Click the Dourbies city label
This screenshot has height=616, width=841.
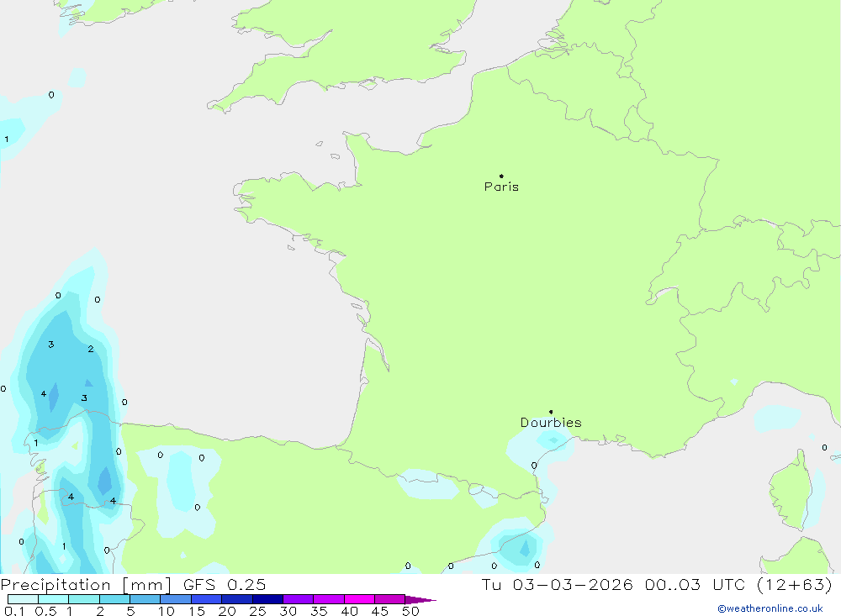(x=551, y=423)
